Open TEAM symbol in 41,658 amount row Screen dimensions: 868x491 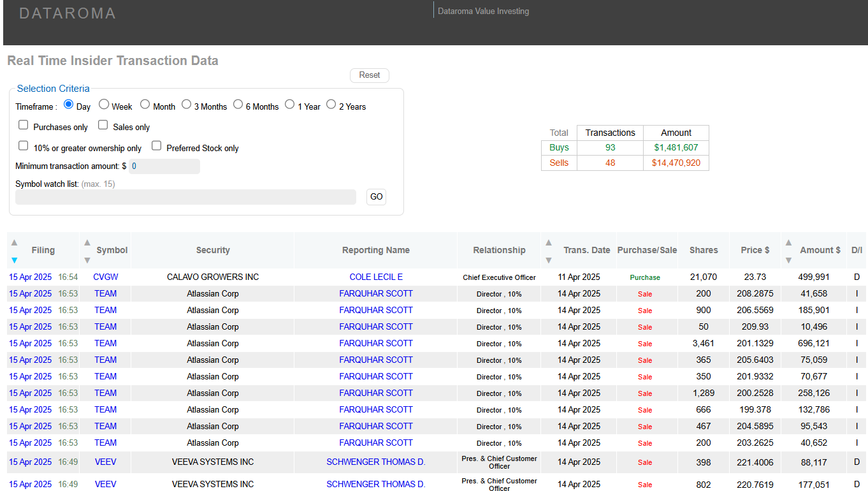pyautogui.click(x=106, y=293)
